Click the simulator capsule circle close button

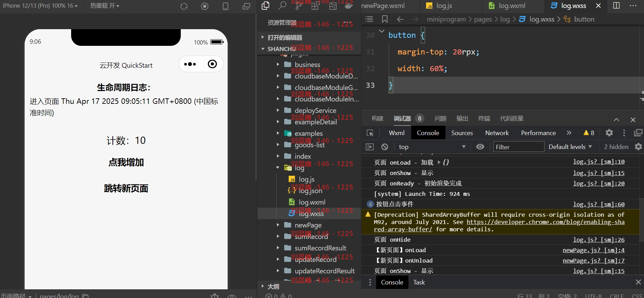(x=212, y=64)
